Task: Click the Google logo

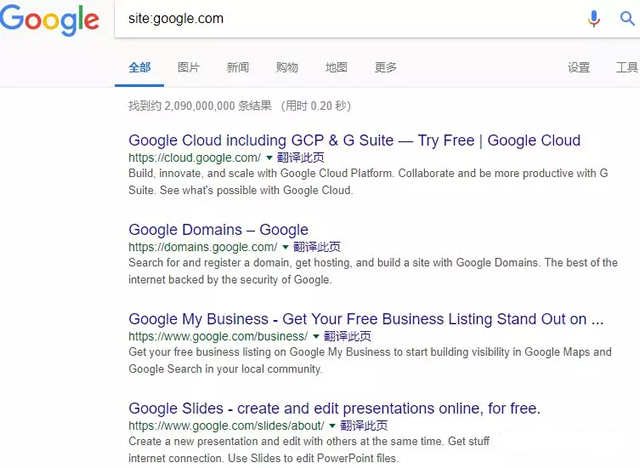Action: pyautogui.click(x=49, y=20)
